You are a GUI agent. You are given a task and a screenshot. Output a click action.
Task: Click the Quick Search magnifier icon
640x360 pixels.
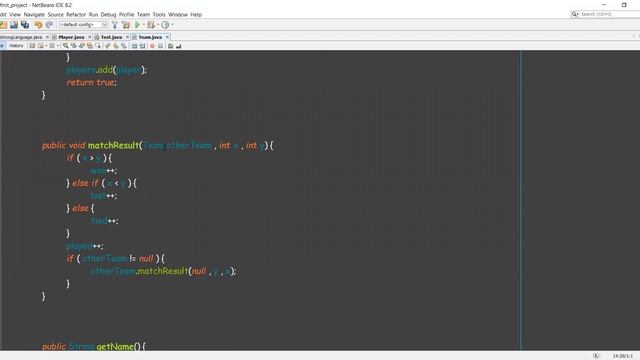(575, 14)
